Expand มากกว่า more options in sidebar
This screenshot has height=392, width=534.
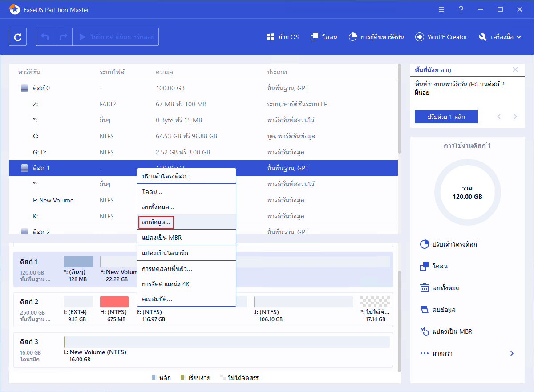(467, 353)
